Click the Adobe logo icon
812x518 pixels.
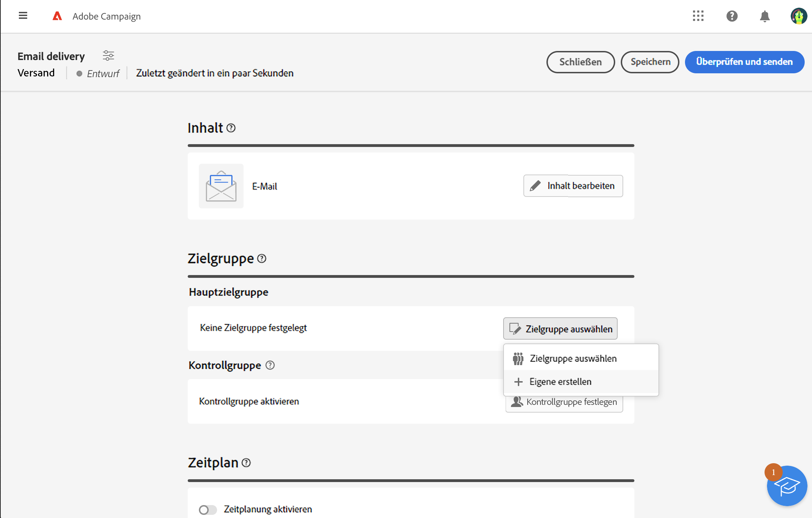[x=57, y=16]
